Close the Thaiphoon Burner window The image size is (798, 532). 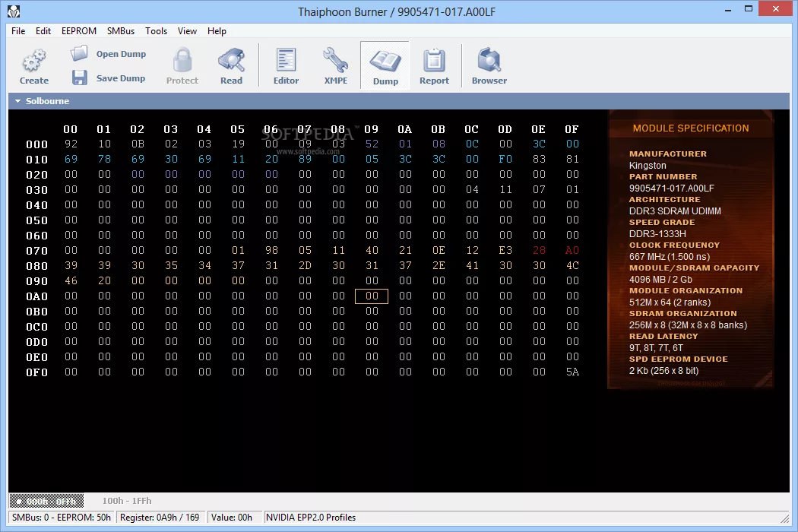[x=776, y=8]
